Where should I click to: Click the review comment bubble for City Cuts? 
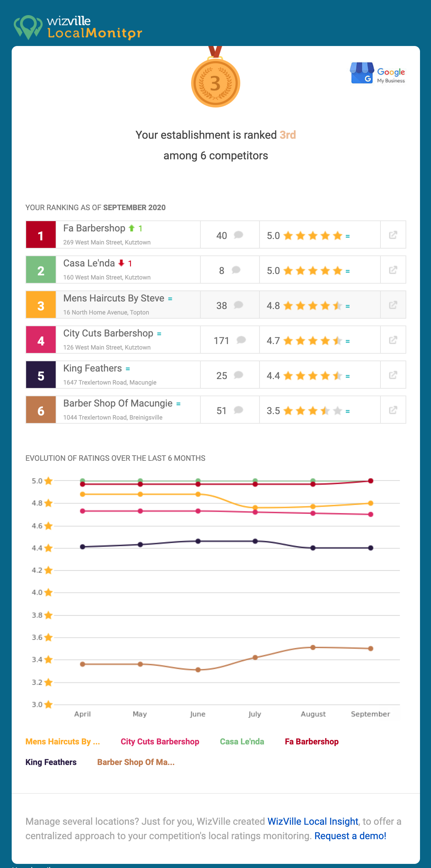point(241,340)
